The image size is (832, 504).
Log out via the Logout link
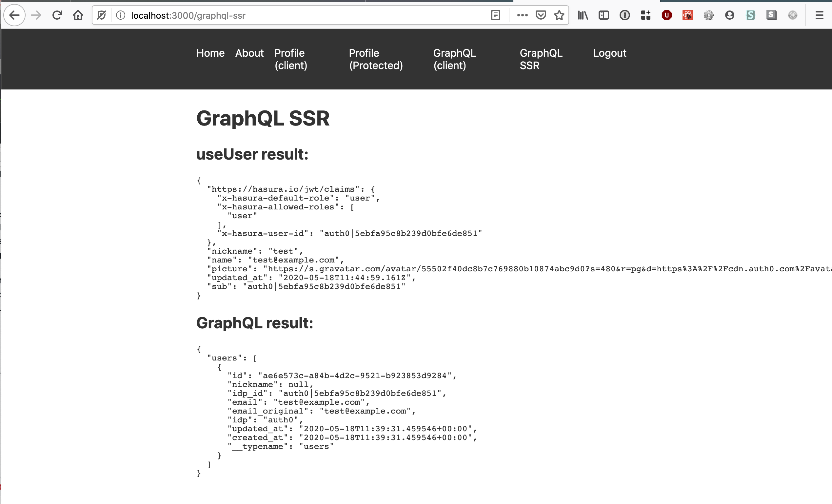click(609, 53)
